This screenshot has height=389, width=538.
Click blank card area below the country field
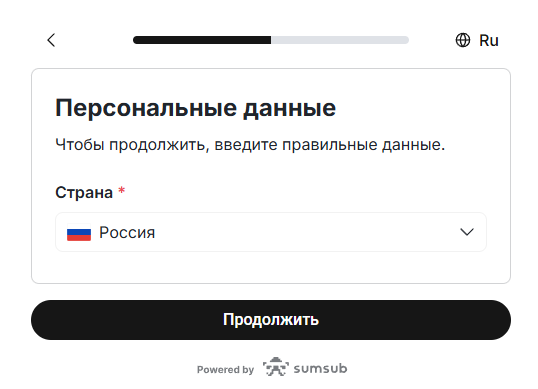271,268
